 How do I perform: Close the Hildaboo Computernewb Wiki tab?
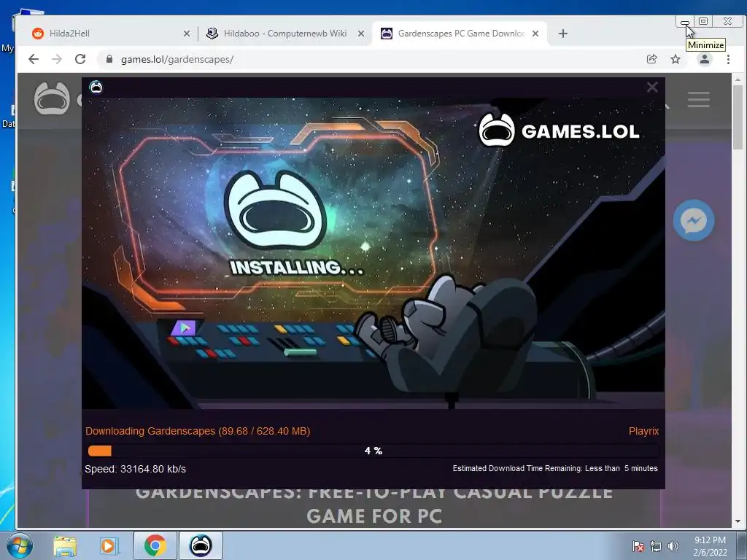pos(361,34)
